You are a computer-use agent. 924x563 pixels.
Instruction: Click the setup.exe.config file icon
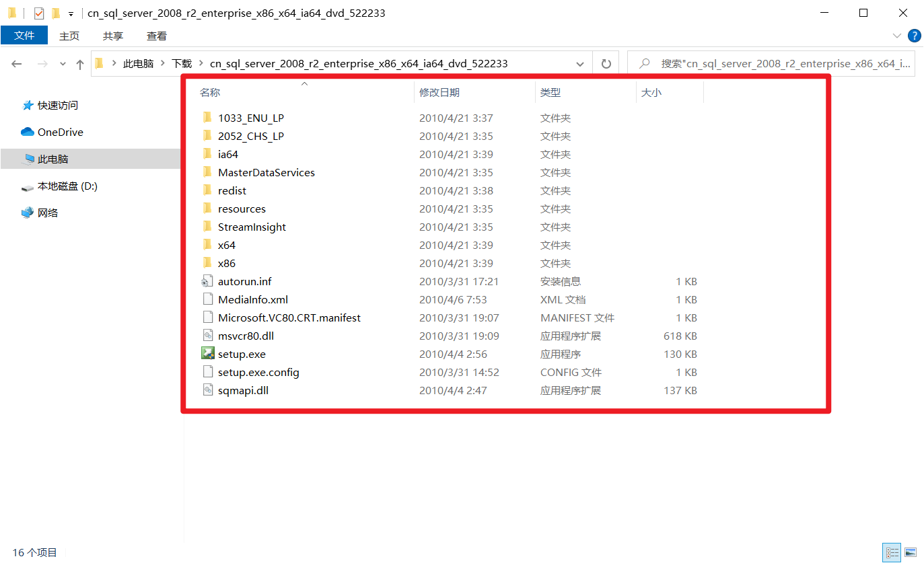pos(207,372)
